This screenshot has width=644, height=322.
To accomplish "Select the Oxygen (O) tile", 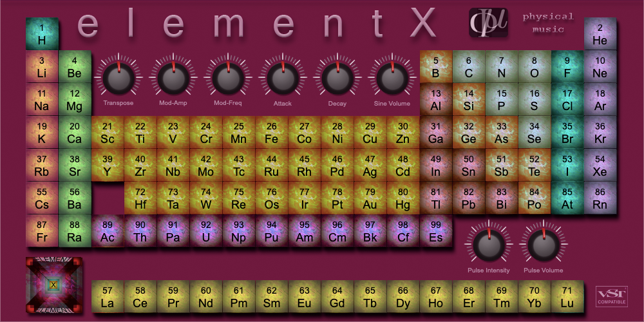I will click(x=535, y=66).
